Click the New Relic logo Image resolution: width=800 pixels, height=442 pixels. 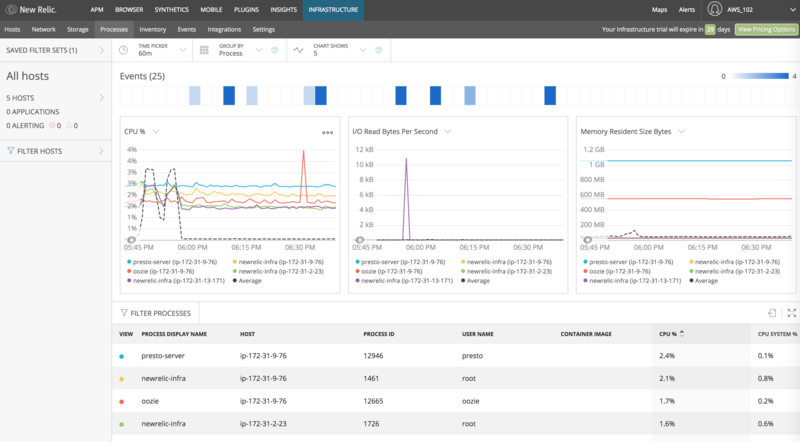coord(31,10)
